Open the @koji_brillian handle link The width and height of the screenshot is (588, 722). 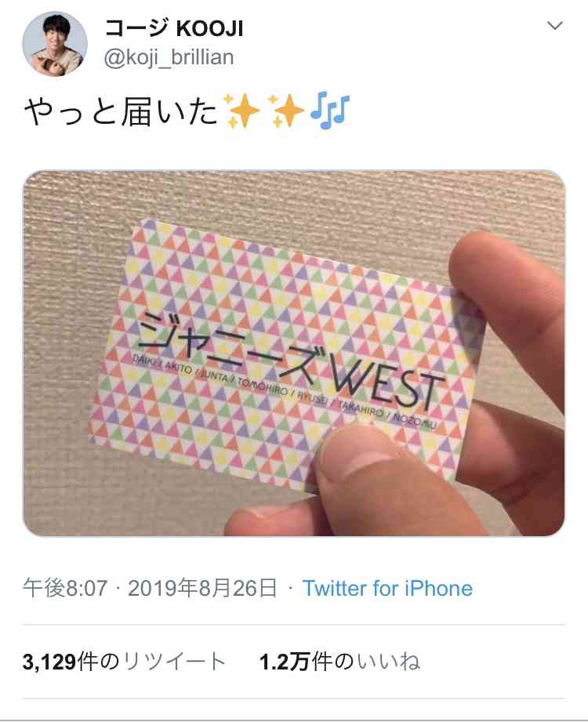tap(169, 58)
